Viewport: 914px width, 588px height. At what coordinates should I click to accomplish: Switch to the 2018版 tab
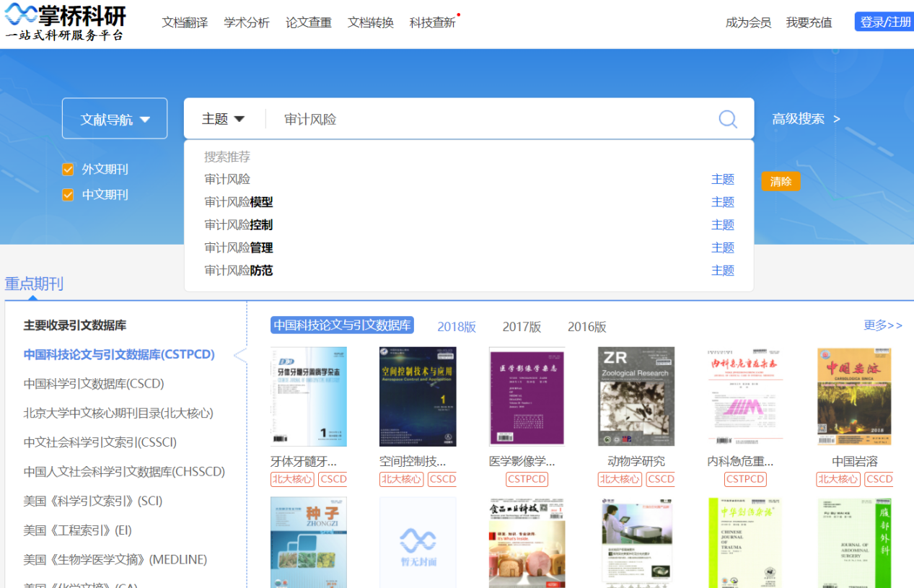(x=457, y=327)
